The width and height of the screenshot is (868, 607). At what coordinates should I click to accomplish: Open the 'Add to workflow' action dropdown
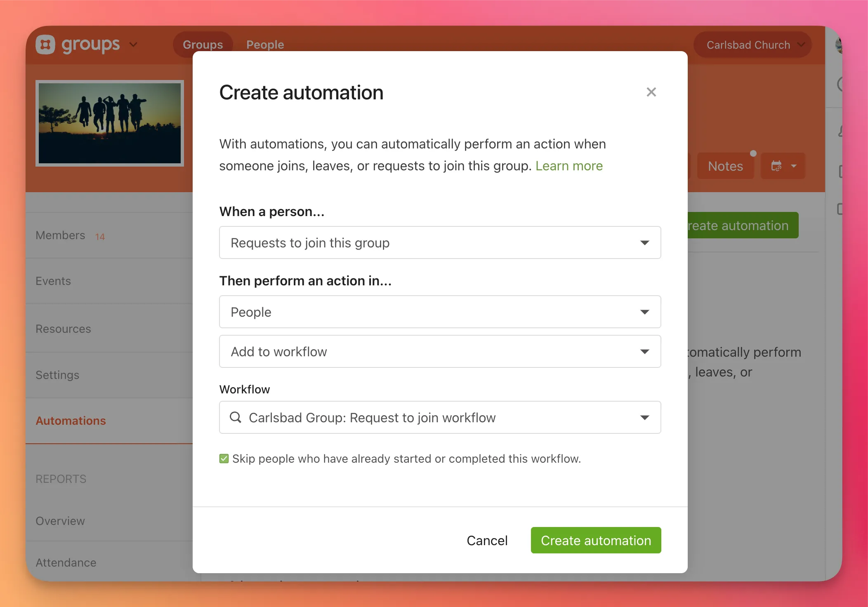[440, 351]
